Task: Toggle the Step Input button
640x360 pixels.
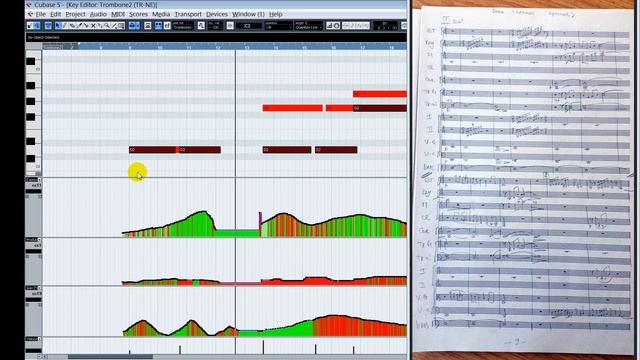Action: point(328,26)
